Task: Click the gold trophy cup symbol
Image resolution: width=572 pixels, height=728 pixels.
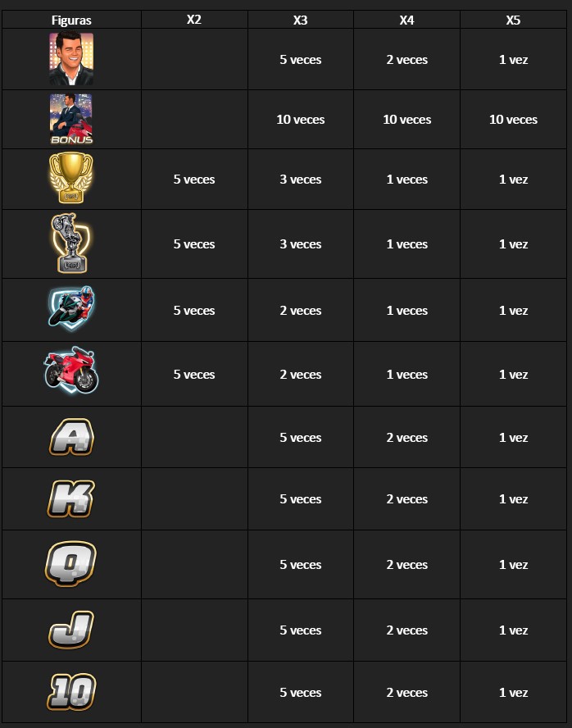Action: (x=71, y=178)
